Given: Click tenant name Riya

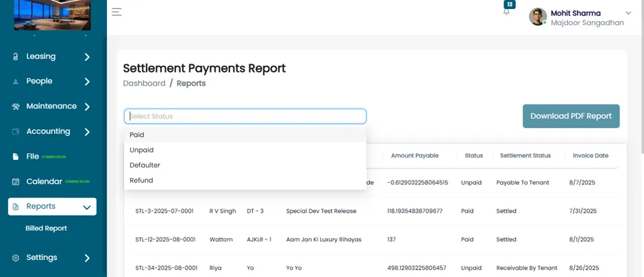Looking at the screenshot, I should [215, 268].
